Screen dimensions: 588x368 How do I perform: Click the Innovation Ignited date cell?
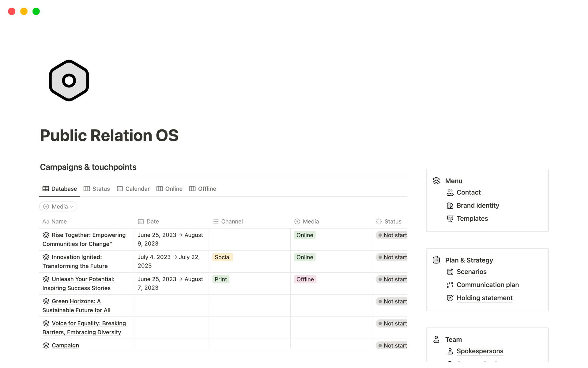[171, 261]
